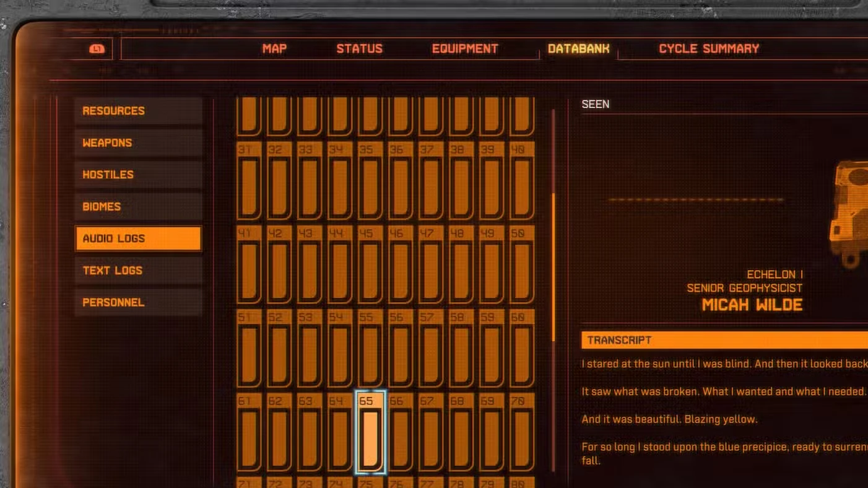Select audio log 43

[x=309, y=264]
